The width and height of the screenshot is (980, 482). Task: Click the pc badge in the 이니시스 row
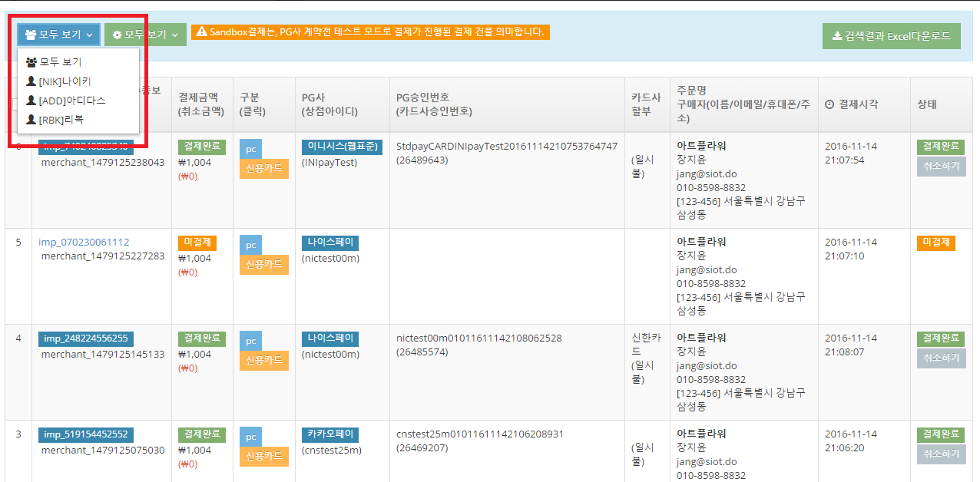point(250,148)
